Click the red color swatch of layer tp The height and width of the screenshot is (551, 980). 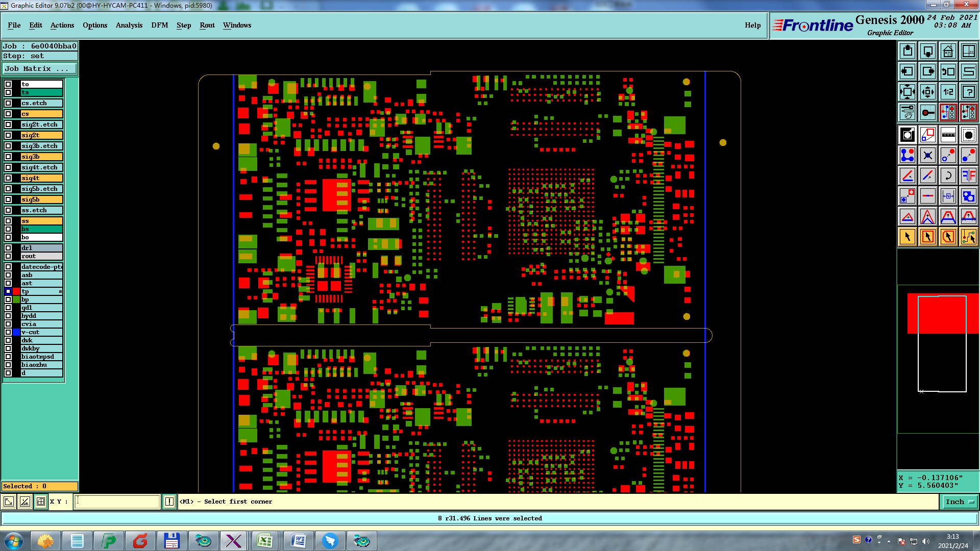tap(16, 291)
